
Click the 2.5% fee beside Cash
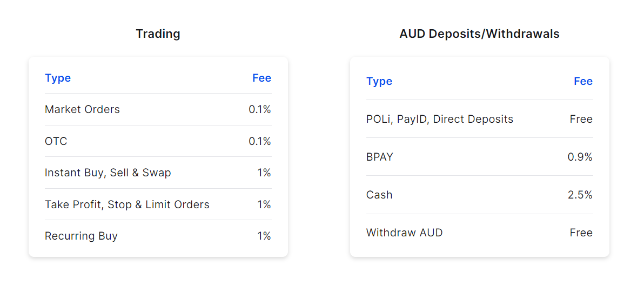(x=580, y=195)
